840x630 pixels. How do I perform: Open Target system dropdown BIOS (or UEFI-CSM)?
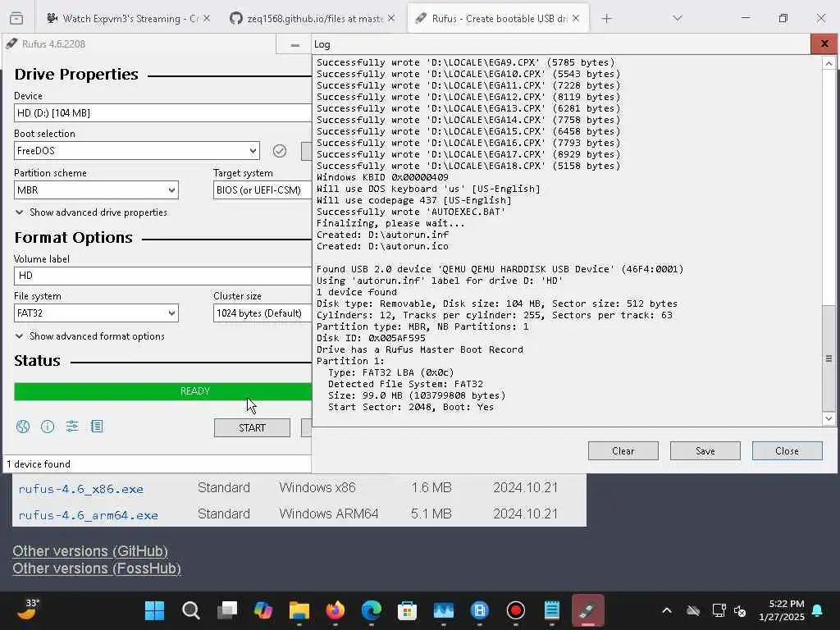point(262,190)
